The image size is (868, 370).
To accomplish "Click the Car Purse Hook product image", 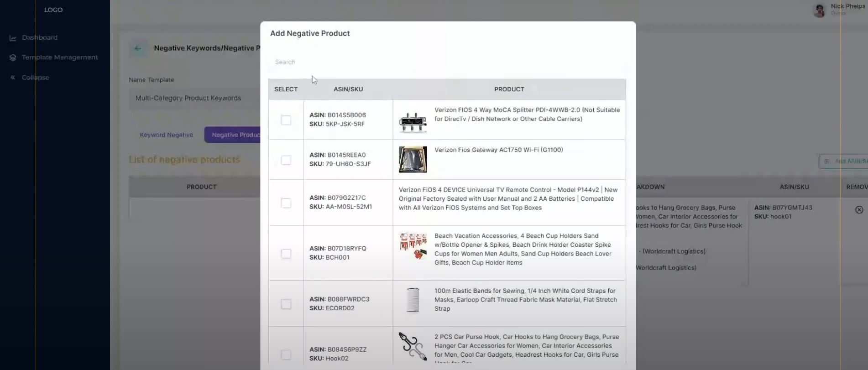I will coord(413,346).
